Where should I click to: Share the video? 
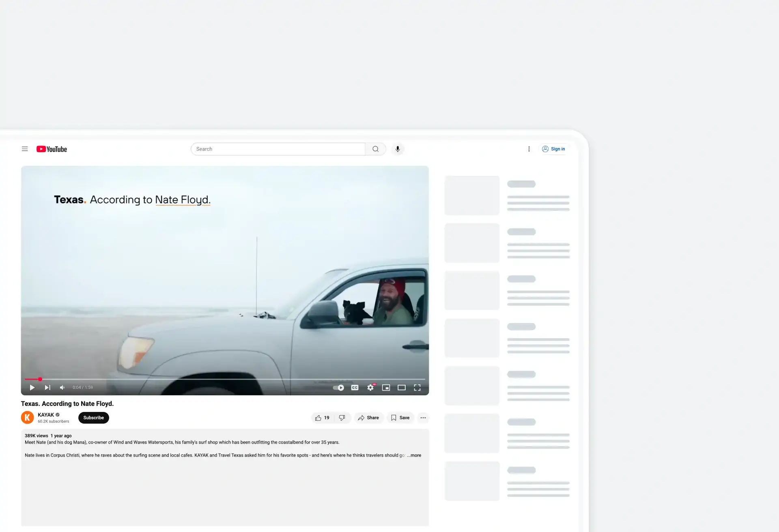tap(368, 418)
